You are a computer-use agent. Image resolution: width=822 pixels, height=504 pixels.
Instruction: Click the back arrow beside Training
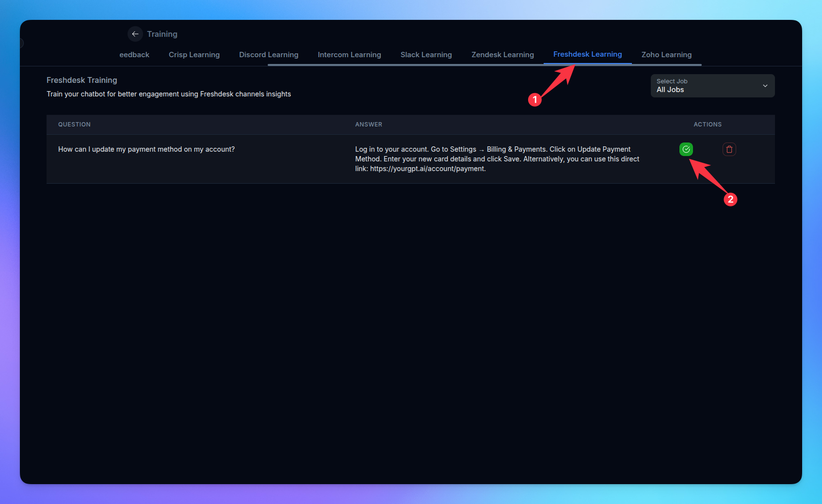[135, 34]
